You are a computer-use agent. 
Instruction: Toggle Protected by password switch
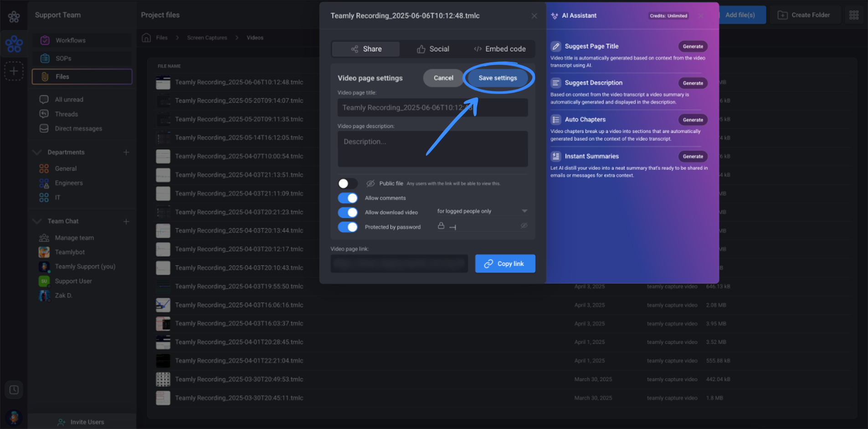click(348, 227)
